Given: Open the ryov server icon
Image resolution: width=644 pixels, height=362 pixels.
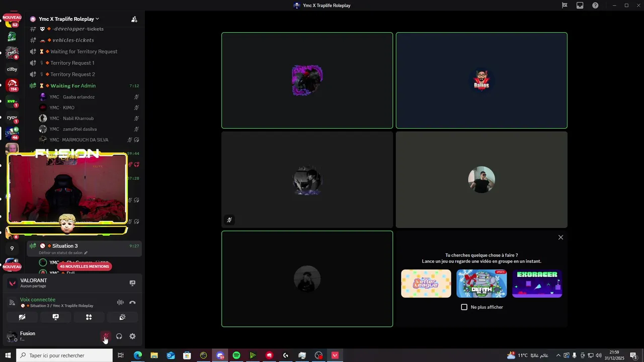Looking at the screenshot, I should click(x=12, y=117).
